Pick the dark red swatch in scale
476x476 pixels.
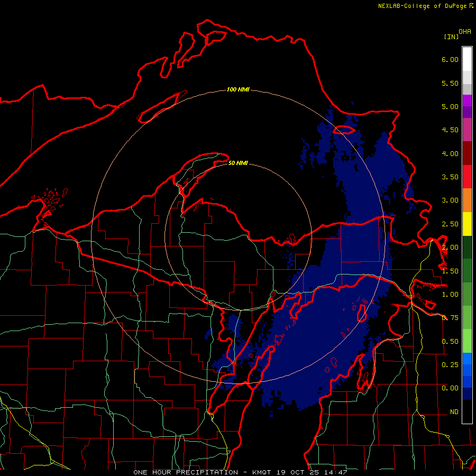point(467,153)
